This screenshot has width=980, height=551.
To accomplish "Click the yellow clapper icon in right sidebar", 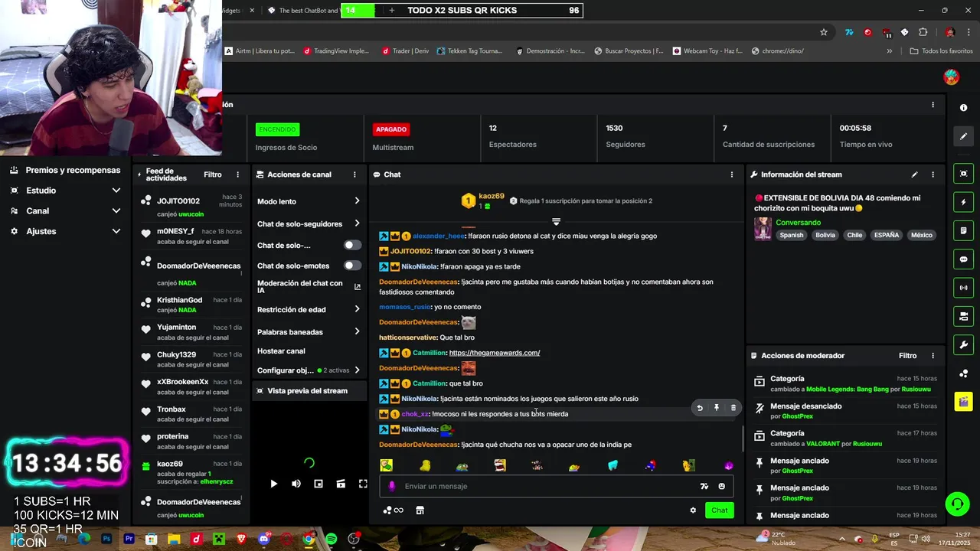I will 964,401.
